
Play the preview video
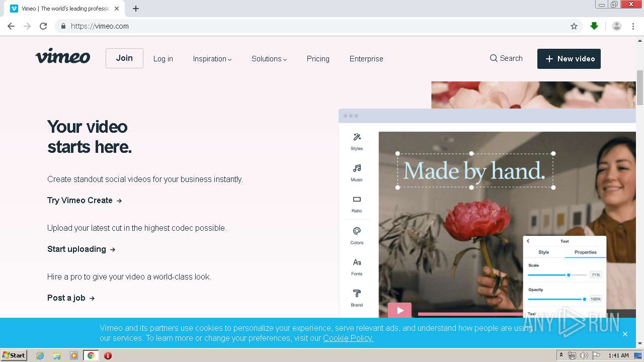[x=399, y=310]
